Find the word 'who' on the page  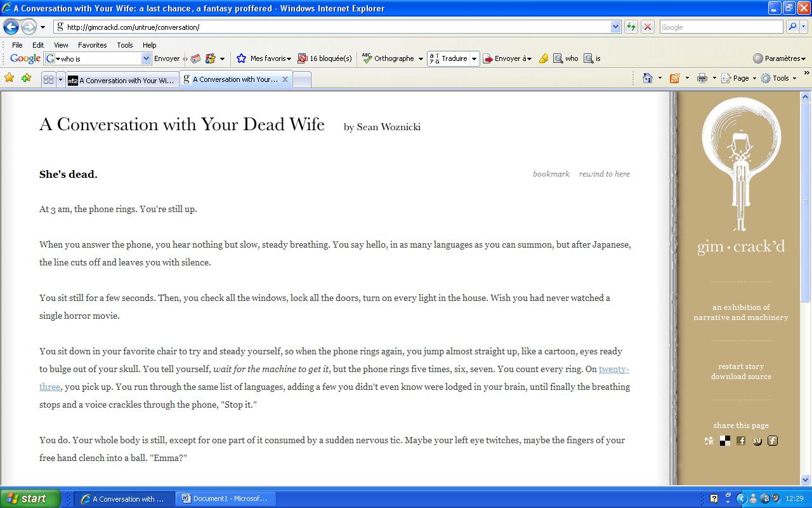tap(566, 58)
